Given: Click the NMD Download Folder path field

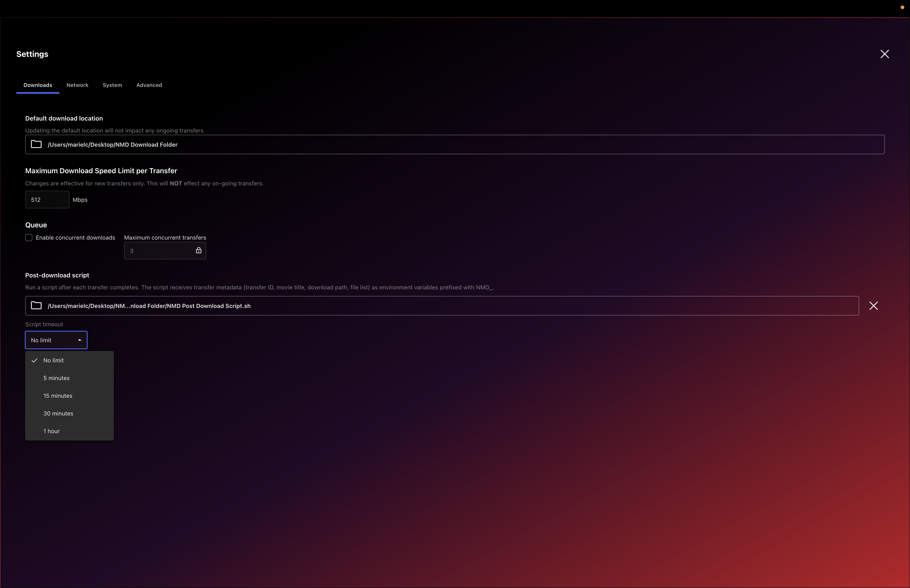Looking at the screenshot, I should pyautogui.click(x=267, y=144).
